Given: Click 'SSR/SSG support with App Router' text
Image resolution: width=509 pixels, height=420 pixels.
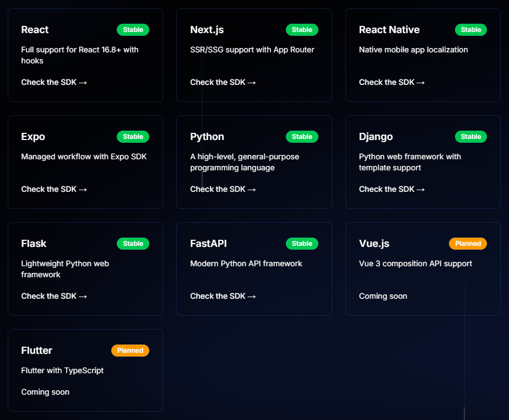Looking at the screenshot, I should (x=252, y=50).
